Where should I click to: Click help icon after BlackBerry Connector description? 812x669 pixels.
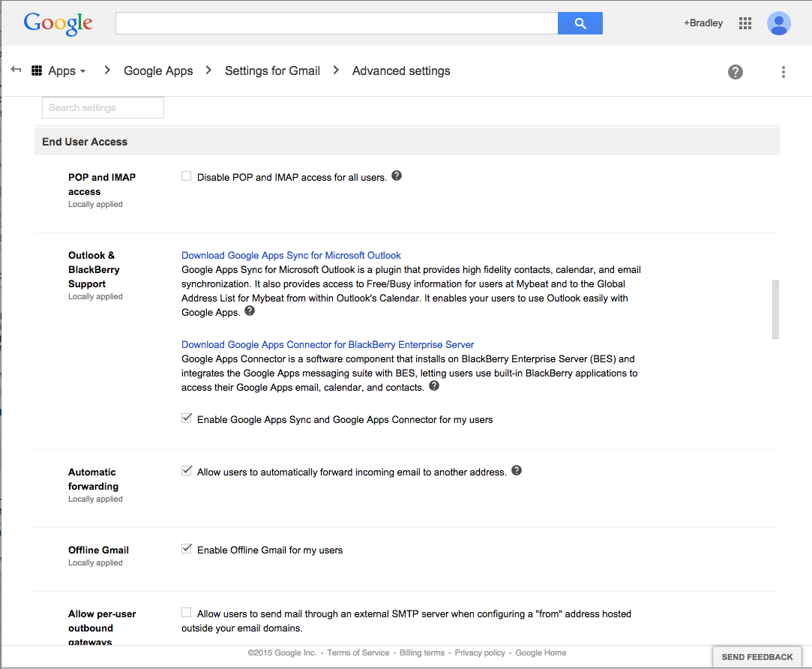tap(434, 387)
